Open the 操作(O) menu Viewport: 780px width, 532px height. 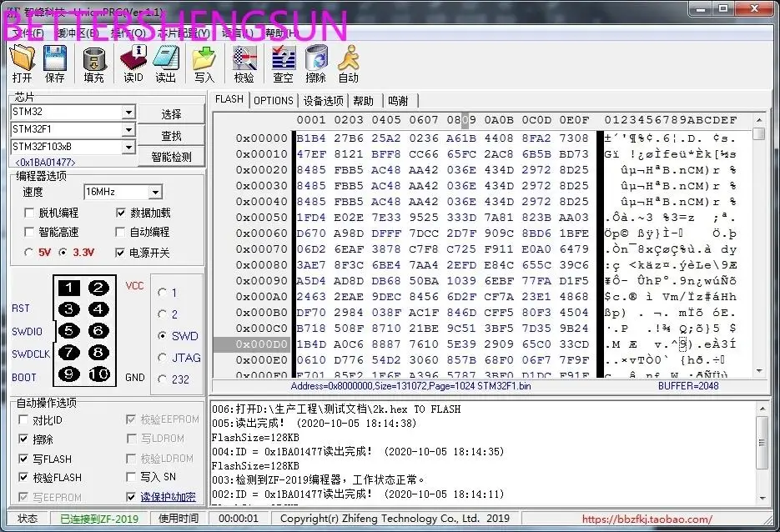[x=128, y=33]
